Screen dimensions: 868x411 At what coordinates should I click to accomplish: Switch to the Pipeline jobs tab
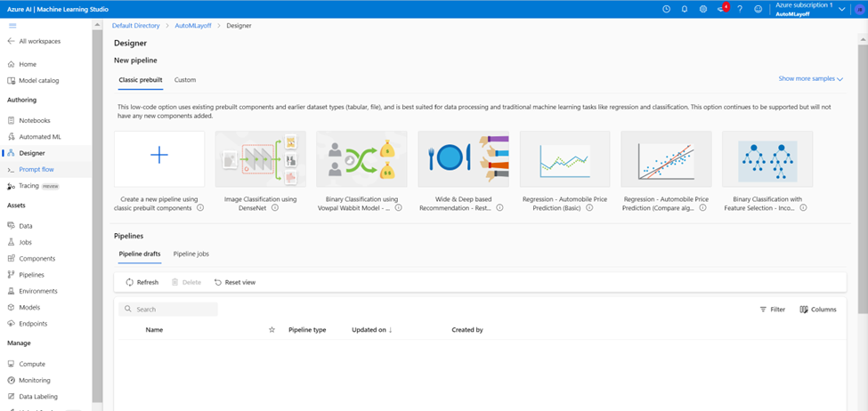click(191, 254)
